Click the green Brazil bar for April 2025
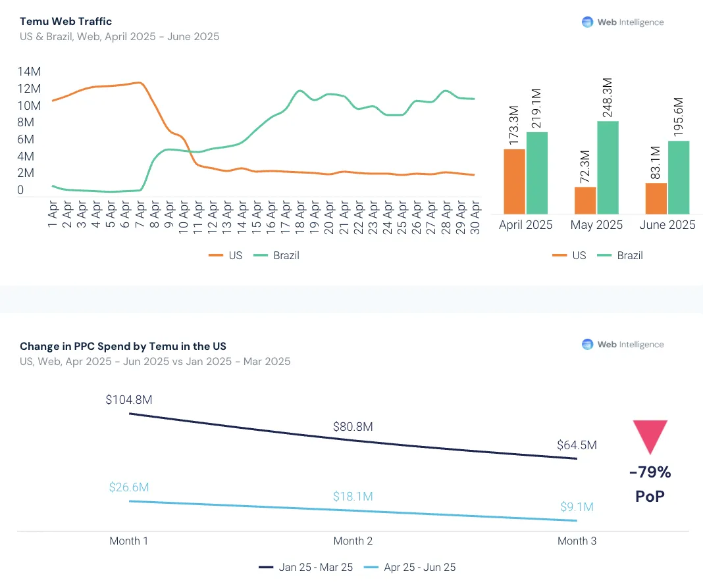This screenshot has width=703, height=588. coord(537,173)
